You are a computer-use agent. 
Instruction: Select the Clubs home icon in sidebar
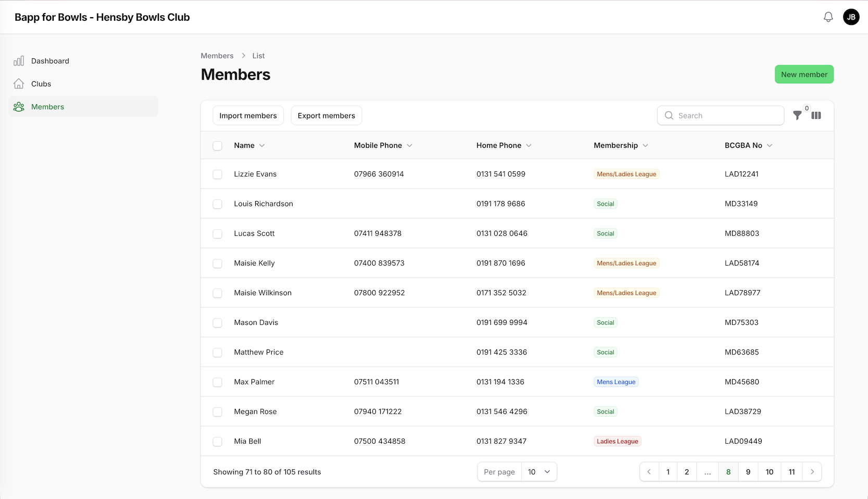pyautogui.click(x=19, y=83)
